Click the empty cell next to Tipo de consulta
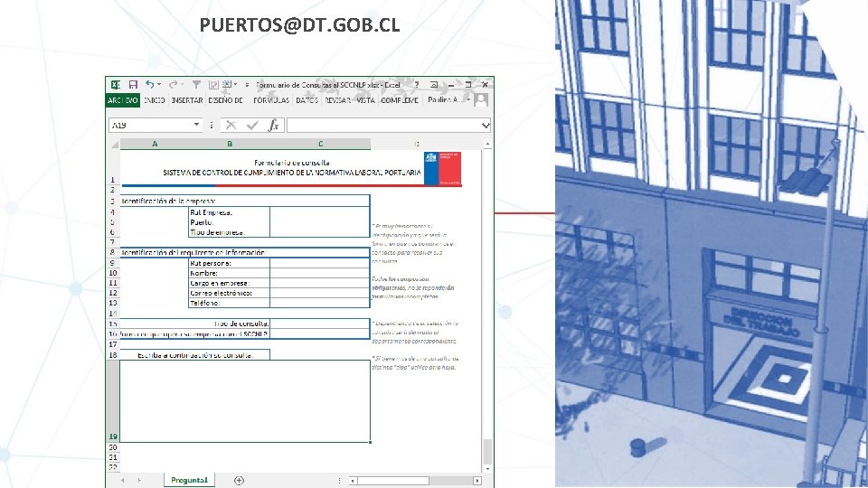This screenshot has height=488, width=868. pos(320,324)
